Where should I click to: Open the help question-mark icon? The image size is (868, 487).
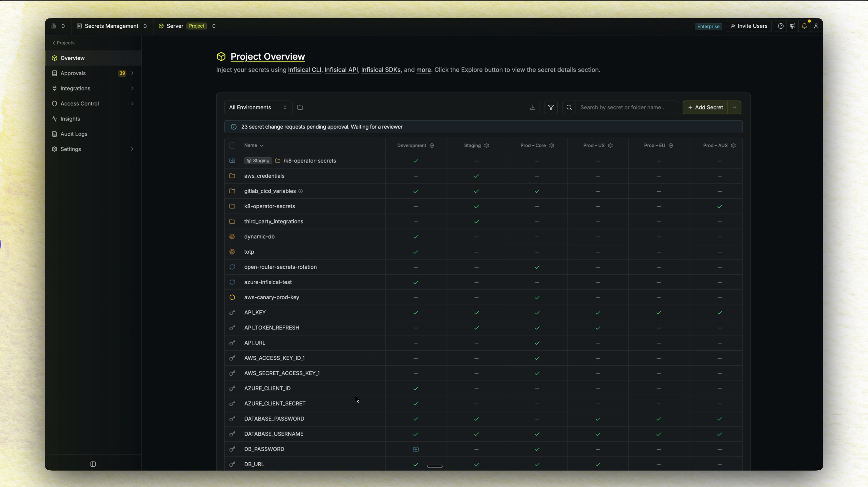[780, 26]
